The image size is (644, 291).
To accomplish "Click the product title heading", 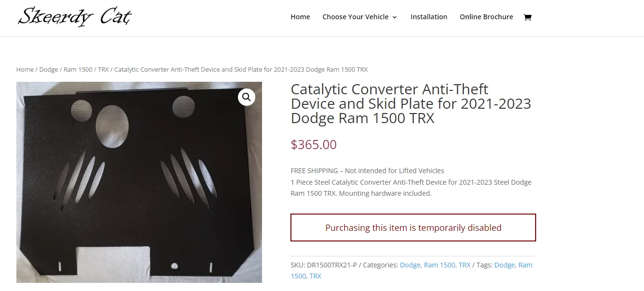I will pyautogui.click(x=410, y=103).
